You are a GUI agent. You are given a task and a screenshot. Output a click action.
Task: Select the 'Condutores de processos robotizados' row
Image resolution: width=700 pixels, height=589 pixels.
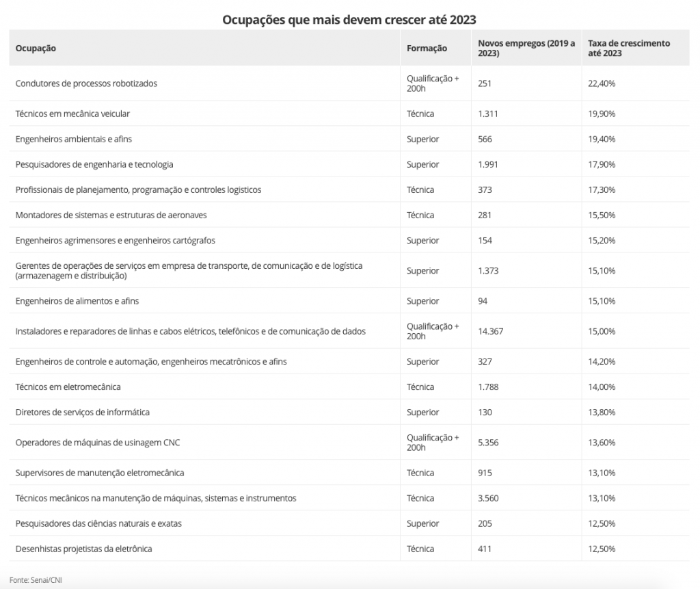click(86, 83)
